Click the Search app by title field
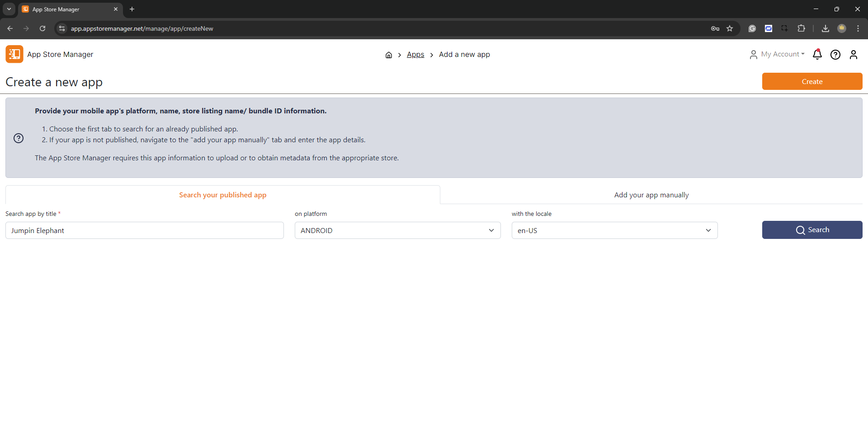This screenshot has height=434, width=868. [x=145, y=230]
